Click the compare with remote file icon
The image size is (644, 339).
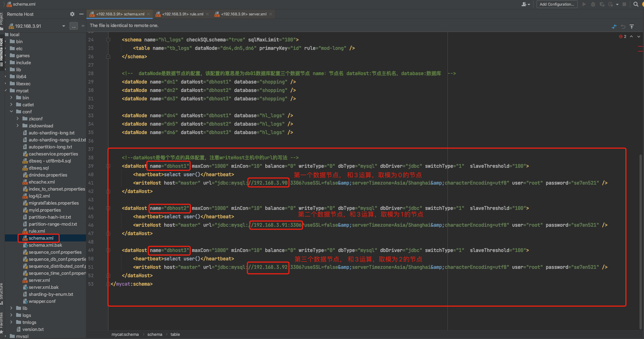pos(614,27)
